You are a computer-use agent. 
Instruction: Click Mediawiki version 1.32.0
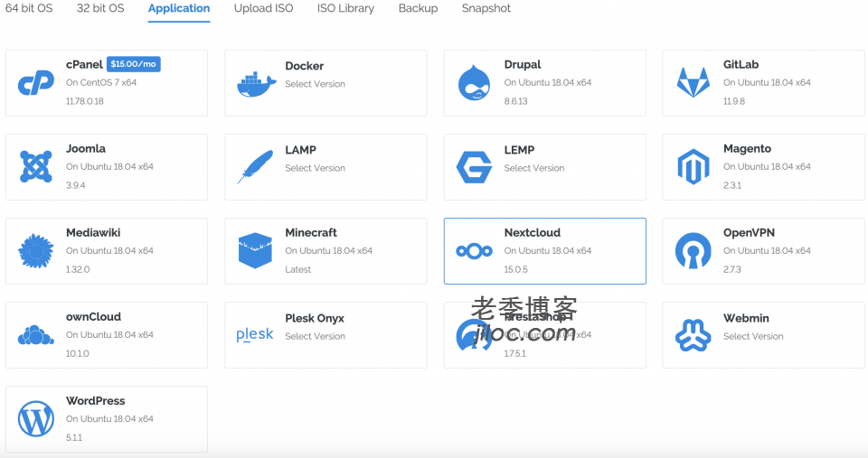point(78,269)
